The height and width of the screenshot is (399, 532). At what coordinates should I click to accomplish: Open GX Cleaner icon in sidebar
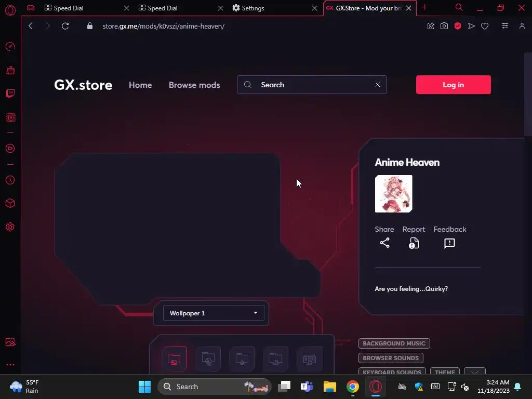10,70
